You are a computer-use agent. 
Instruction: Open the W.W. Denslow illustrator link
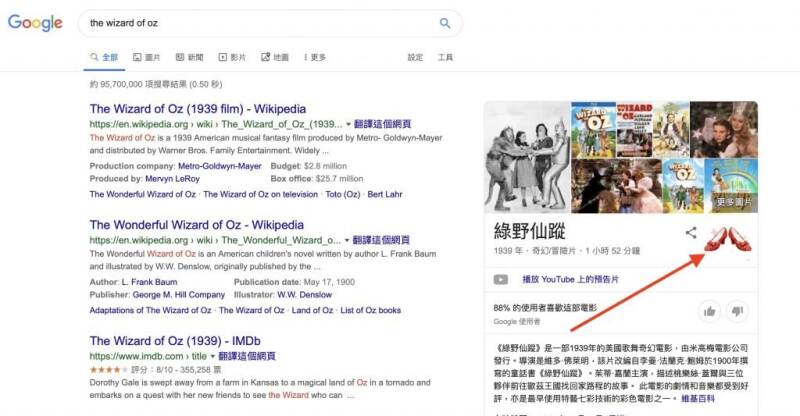[x=305, y=295]
